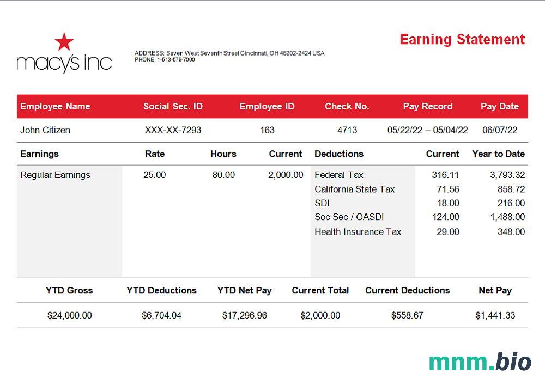Image resolution: width=545 pixels, height=392 pixels.
Task: Click the macy's inc wordmark
Action: 64,63
